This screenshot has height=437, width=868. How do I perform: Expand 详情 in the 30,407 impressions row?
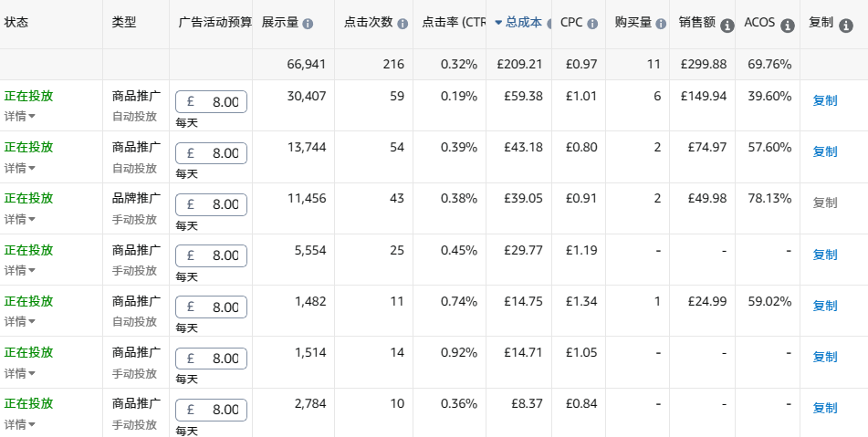(20, 116)
